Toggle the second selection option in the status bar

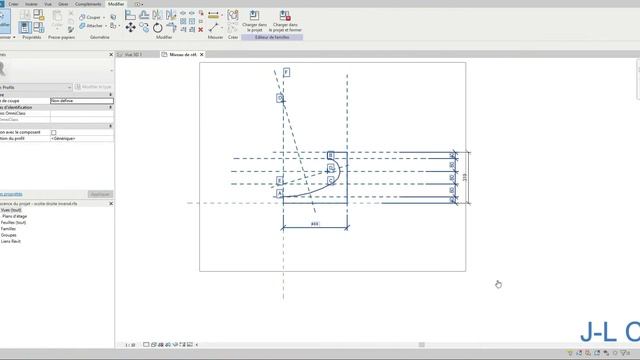click(x=579, y=353)
